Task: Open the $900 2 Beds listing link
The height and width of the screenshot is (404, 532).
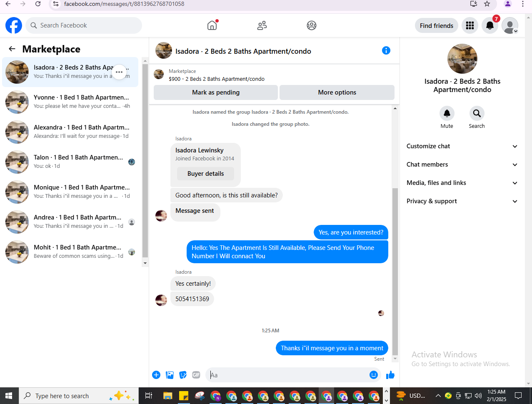Action: pyautogui.click(x=217, y=79)
